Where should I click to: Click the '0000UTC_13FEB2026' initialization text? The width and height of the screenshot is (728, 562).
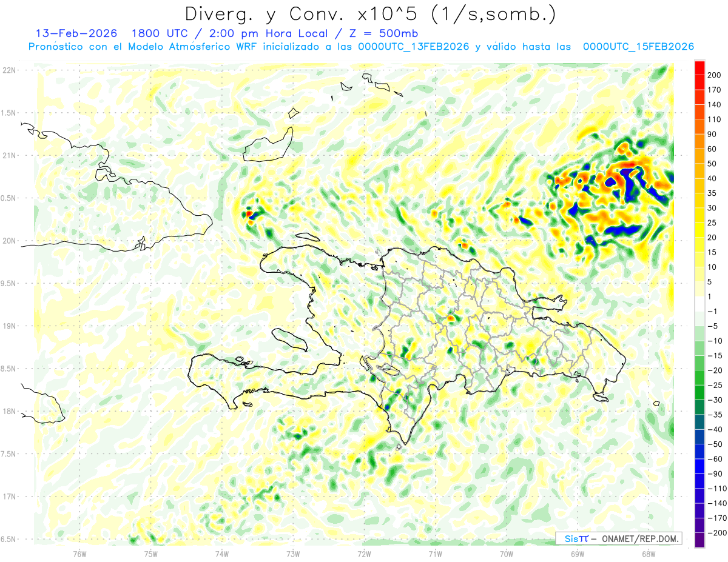click(x=414, y=47)
